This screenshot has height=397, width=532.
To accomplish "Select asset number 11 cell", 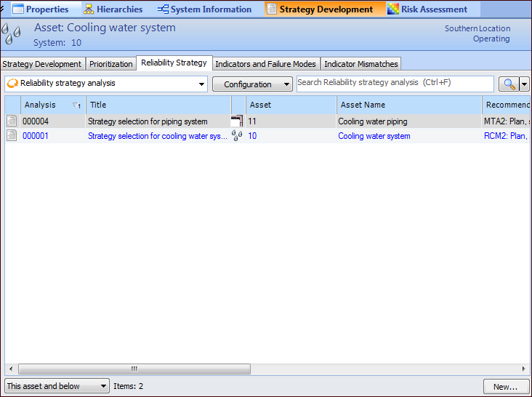I will click(x=252, y=121).
